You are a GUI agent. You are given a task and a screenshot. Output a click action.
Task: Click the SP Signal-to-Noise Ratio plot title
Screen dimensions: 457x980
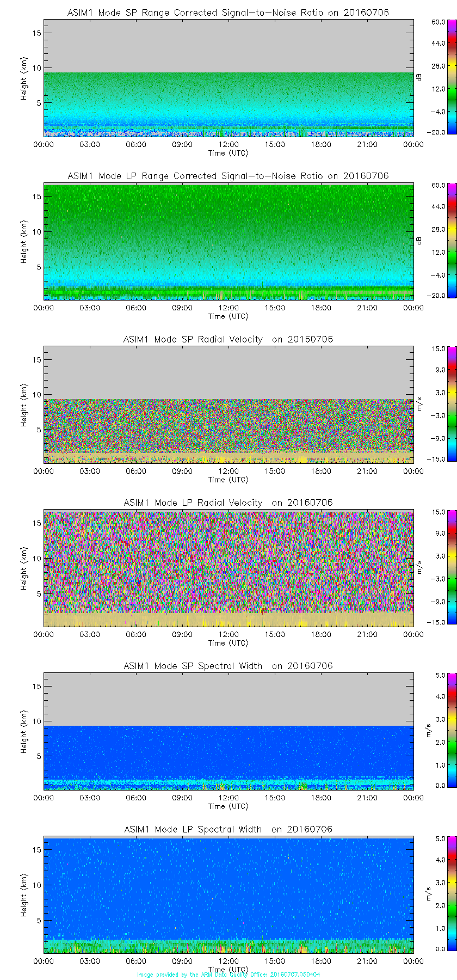tap(228, 13)
